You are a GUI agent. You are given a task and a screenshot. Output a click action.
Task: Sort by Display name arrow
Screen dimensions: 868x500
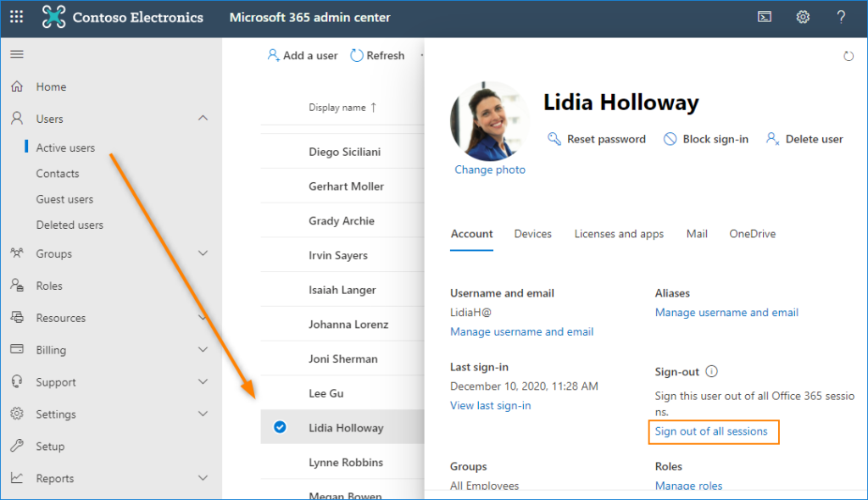pyautogui.click(x=374, y=108)
